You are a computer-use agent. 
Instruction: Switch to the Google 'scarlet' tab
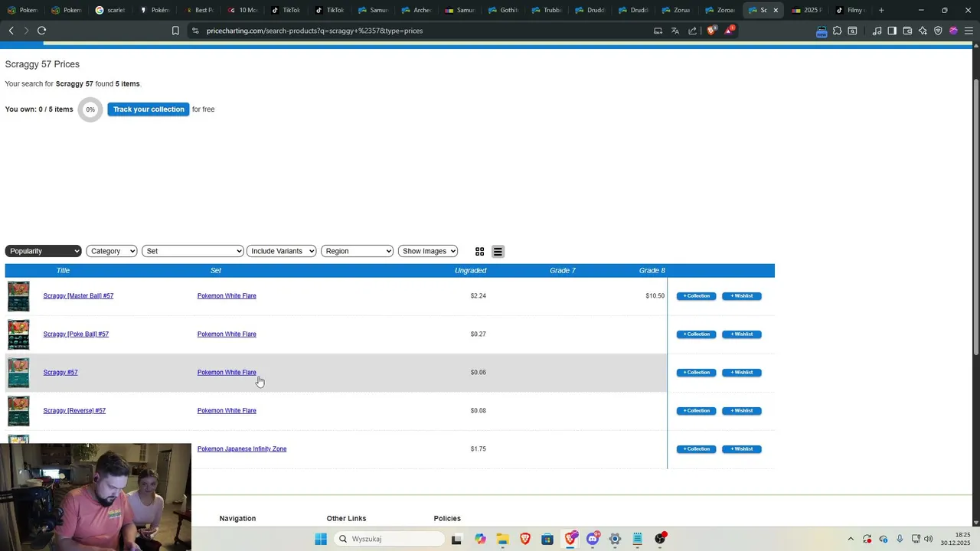tap(109, 10)
